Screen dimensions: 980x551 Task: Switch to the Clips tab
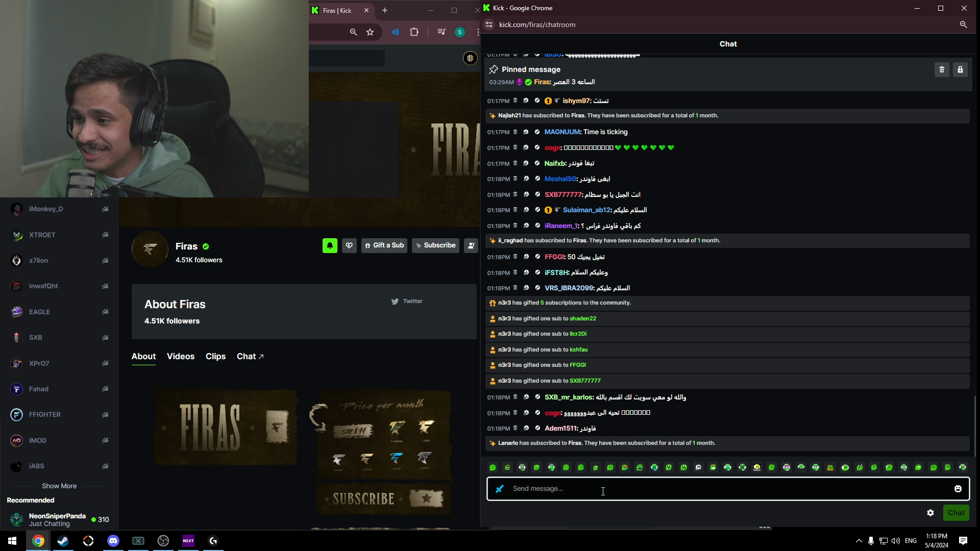(x=215, y=357)
